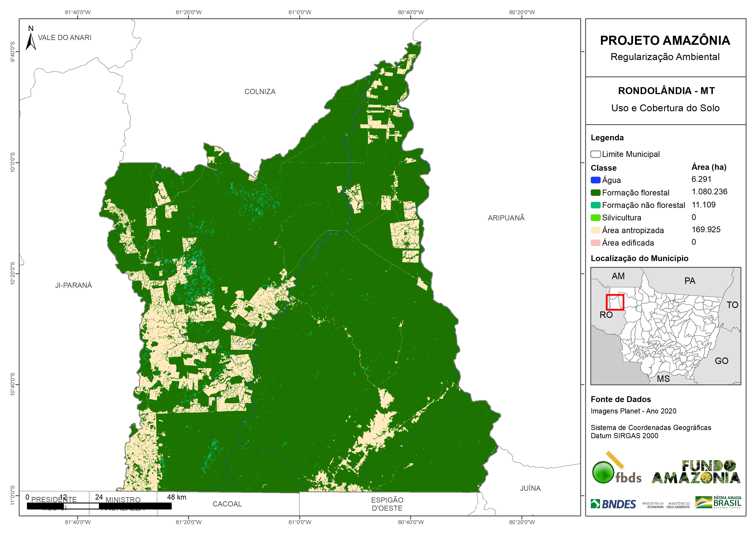This screenshot has width=756, height=534.
Task: Click the Área antropizada beige swatch
Action: coord(595,230)
